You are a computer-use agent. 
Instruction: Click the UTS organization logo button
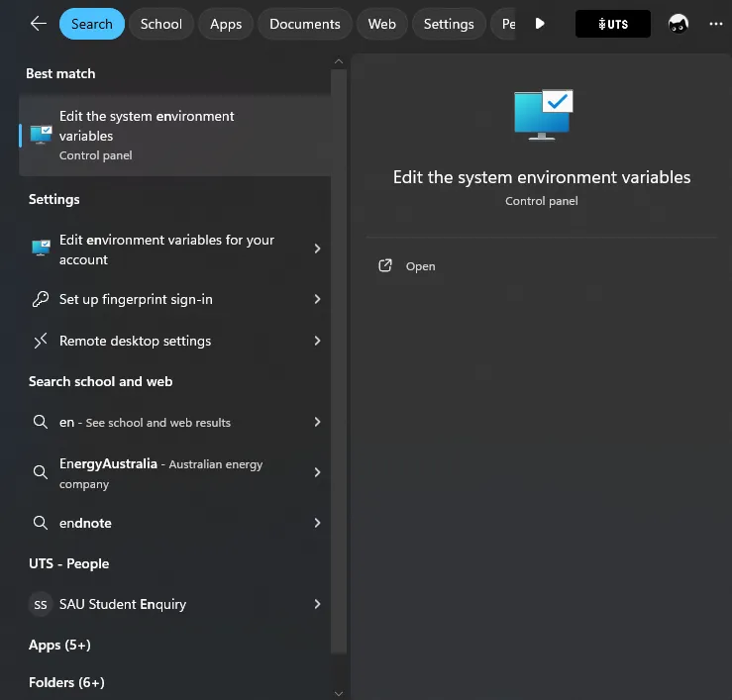[613, 24]
